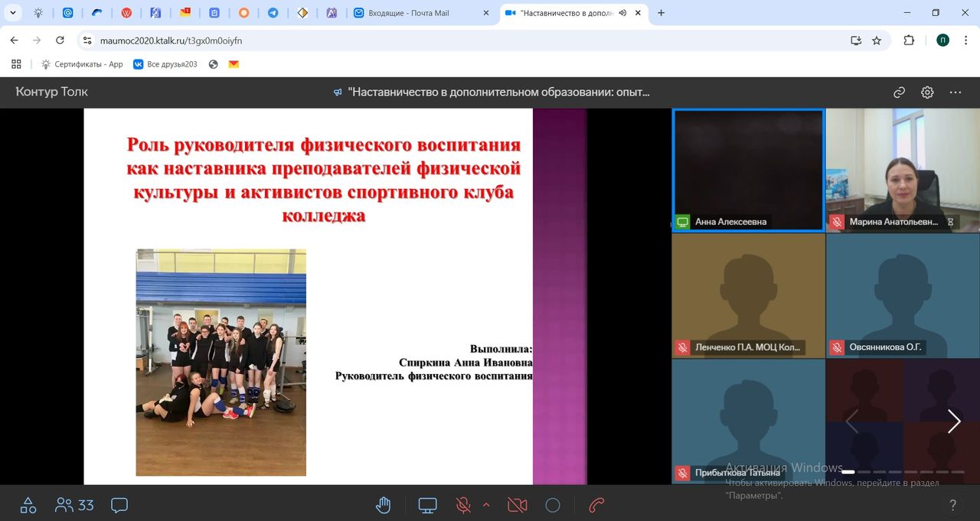
Task: Click the install app icon in address bar
Action: tap(856, 41)
